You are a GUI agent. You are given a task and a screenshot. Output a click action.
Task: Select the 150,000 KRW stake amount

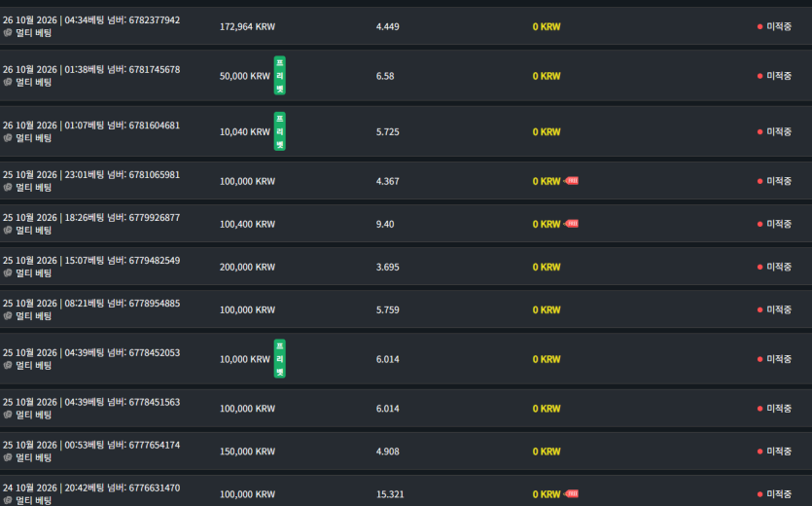point(248,452)
